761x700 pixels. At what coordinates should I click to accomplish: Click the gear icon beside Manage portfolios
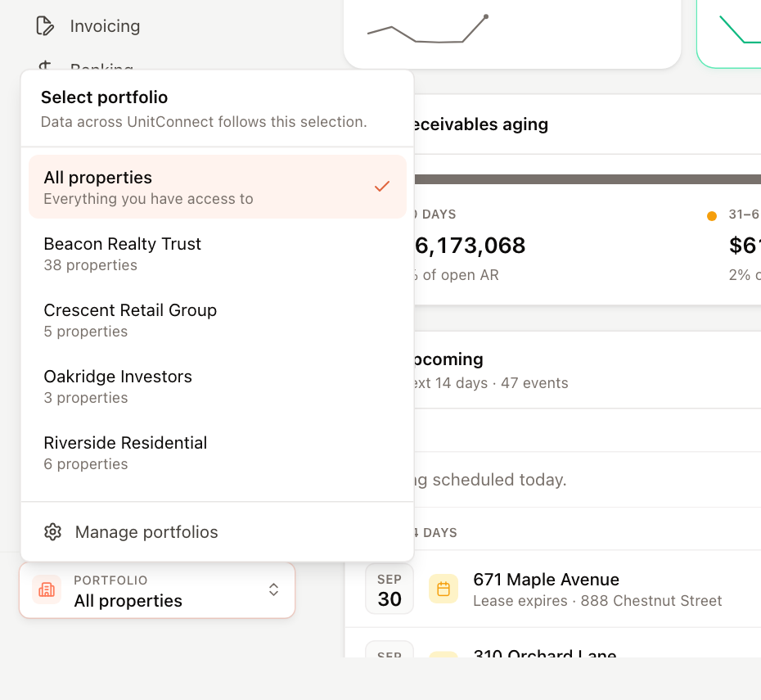(x=53, y=532)
